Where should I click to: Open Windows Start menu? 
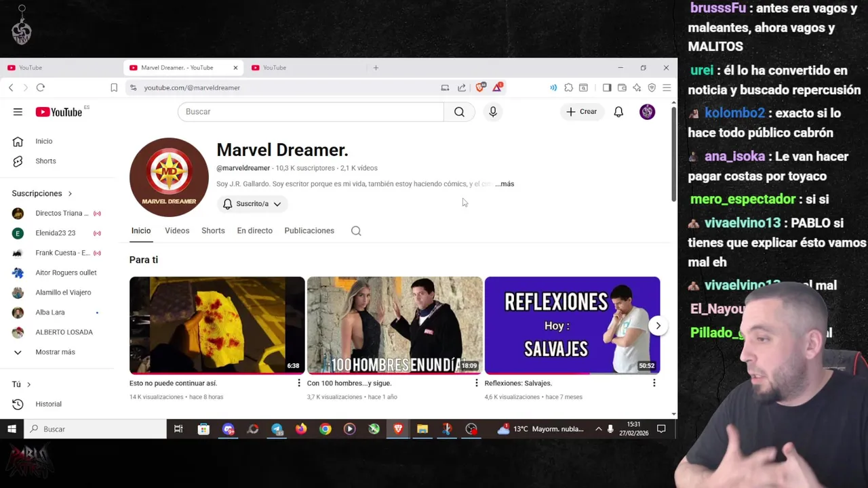coord(12,429)
